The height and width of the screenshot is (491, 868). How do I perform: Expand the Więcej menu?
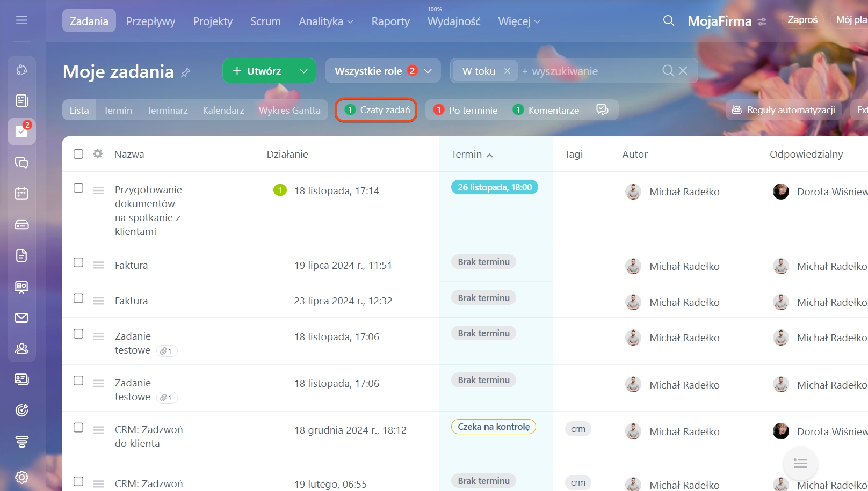[x=518, y=21]
